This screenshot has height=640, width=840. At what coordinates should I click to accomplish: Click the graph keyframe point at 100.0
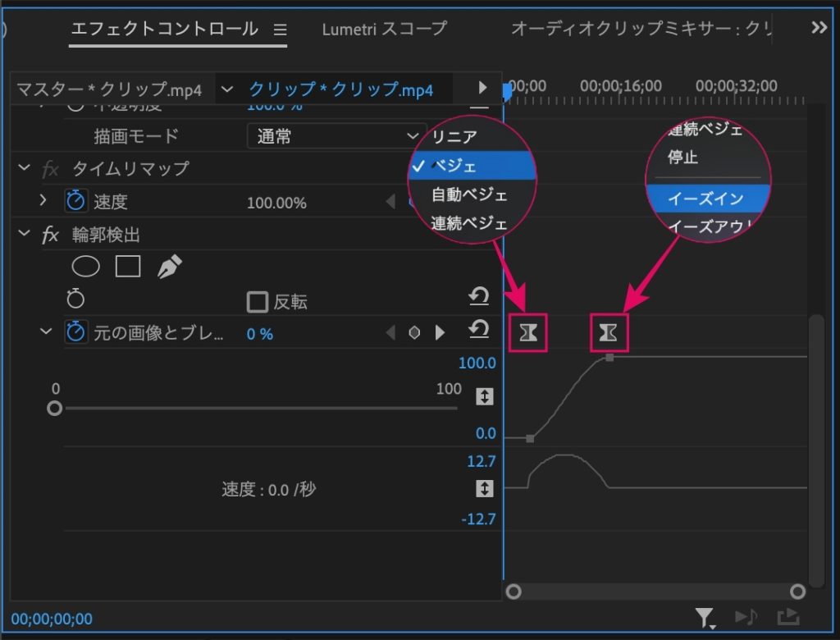pos(609,358)
